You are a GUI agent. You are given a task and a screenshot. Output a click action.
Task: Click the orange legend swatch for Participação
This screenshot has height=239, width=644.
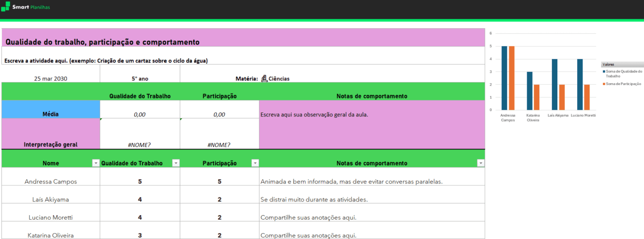pyautogui.click(x=604, y=84)
